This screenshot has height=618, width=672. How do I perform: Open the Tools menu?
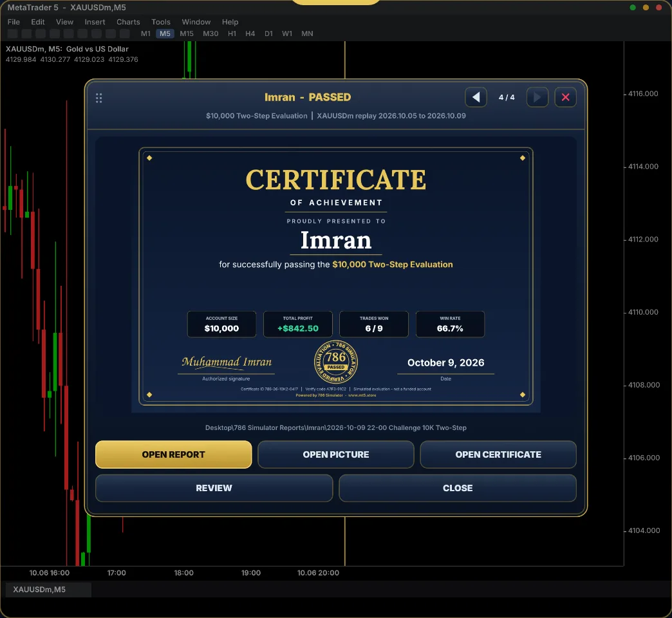tap(161, 22)
